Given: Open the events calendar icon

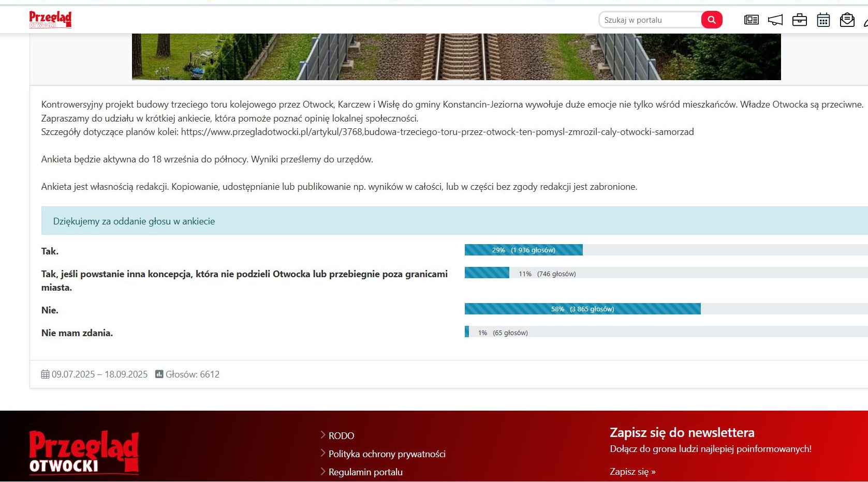Looking at the screenshot, I should 823,20.
